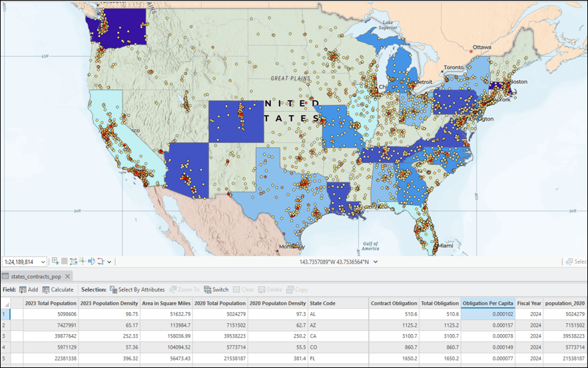Close the states_contracts_pop table tab
The image size is (588, 368).
tap(67, 276)
